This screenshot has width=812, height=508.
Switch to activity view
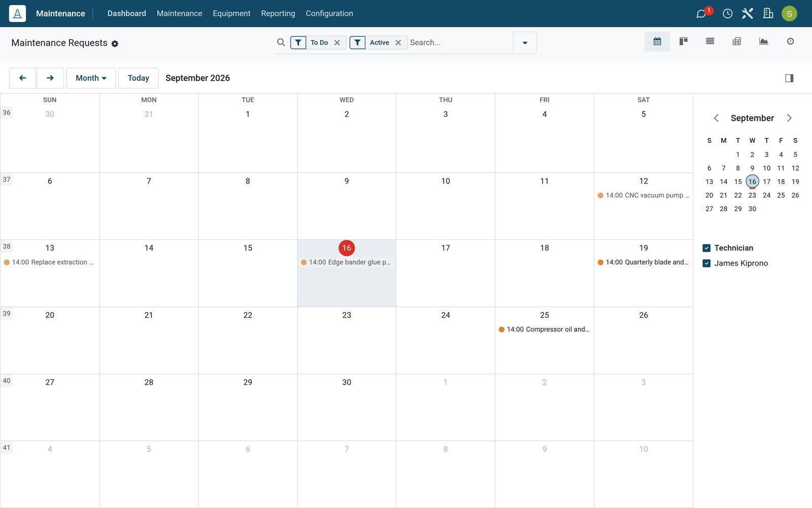coord(790,42)
